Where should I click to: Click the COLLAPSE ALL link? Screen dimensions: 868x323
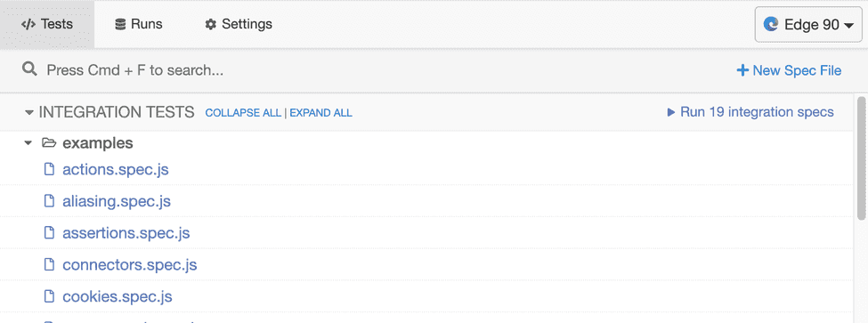tap(243, 113)
